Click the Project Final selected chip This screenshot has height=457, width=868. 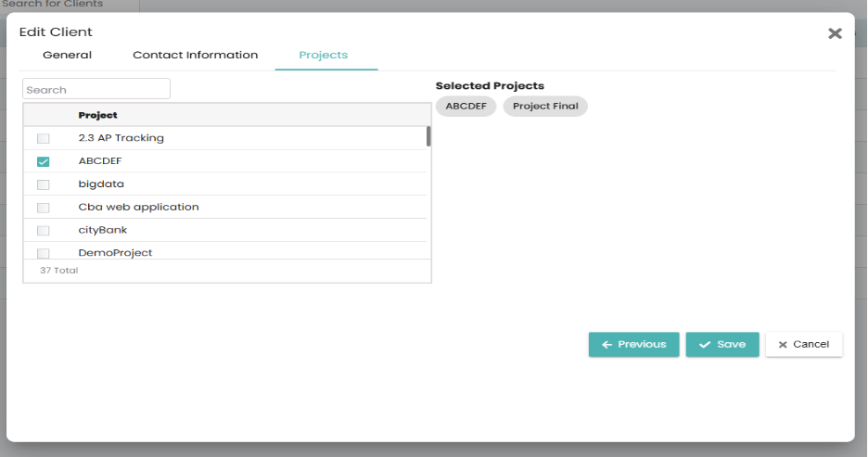[545, 107]
